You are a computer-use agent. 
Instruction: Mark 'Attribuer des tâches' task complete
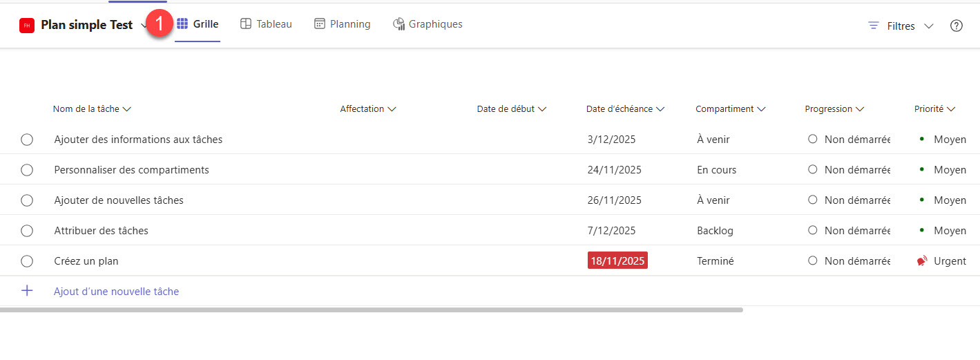pos(27,231)
